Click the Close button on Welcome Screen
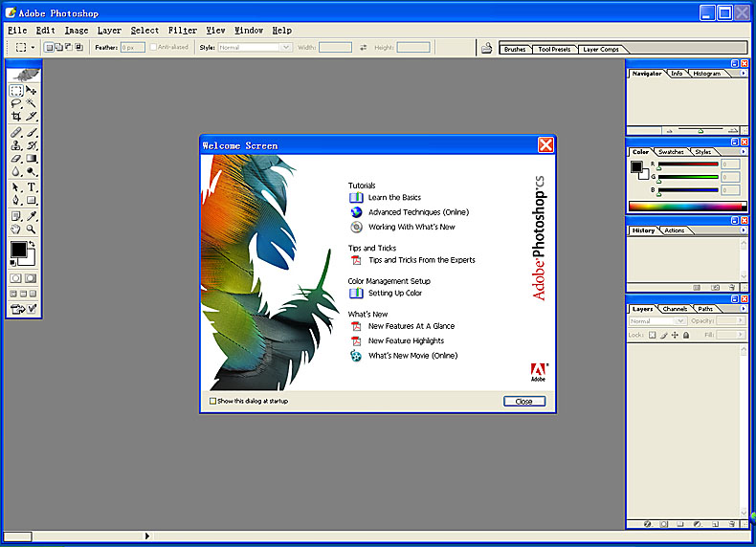This screenshot has width=756, height=547. click(x=523, y=401)
